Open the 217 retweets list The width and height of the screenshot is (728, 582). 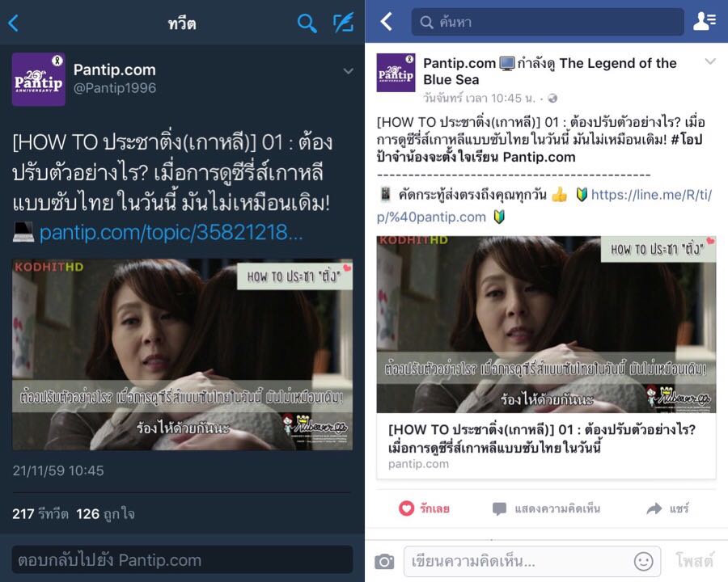tap(40, 514)
